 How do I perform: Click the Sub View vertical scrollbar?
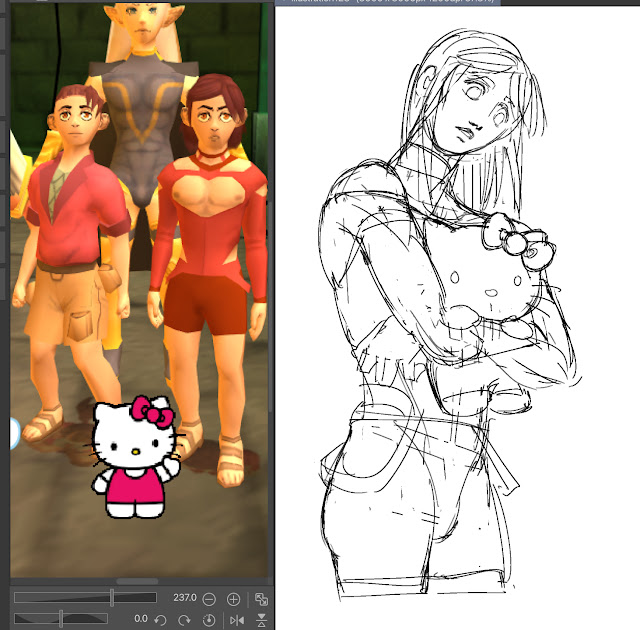[269, 306]
